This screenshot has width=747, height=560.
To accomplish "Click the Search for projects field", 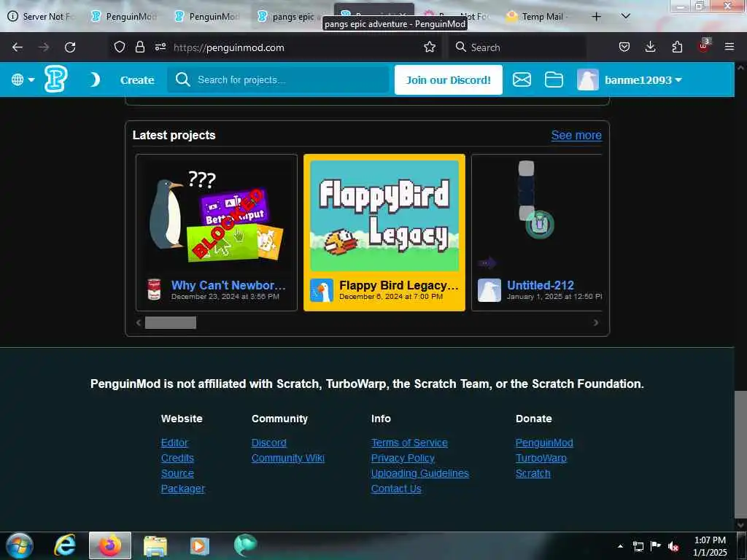I will click(x=278, y=79).
